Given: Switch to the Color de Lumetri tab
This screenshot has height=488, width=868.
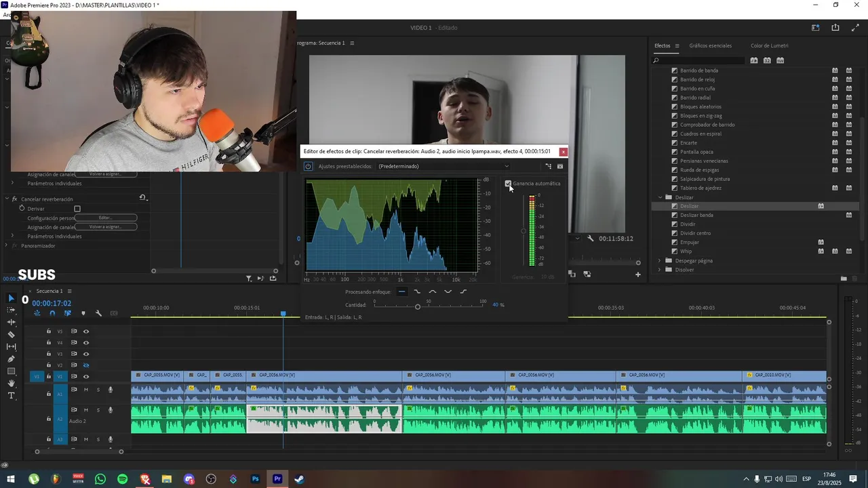Looking at the screenshot, I should tap(769, 45).
